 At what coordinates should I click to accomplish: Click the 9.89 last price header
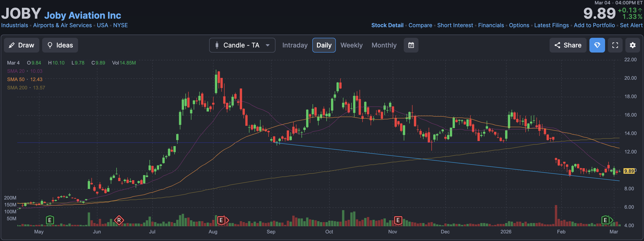click(599, 13)
